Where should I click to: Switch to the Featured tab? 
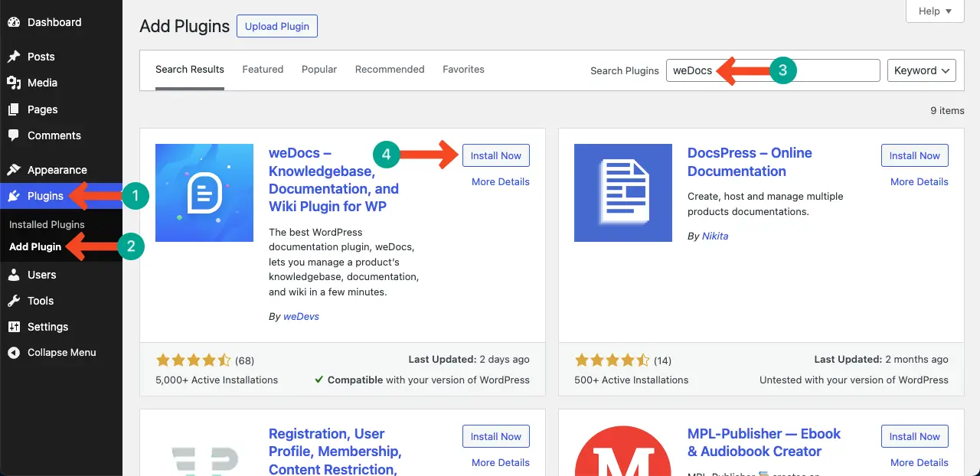(x=263, y=69)
